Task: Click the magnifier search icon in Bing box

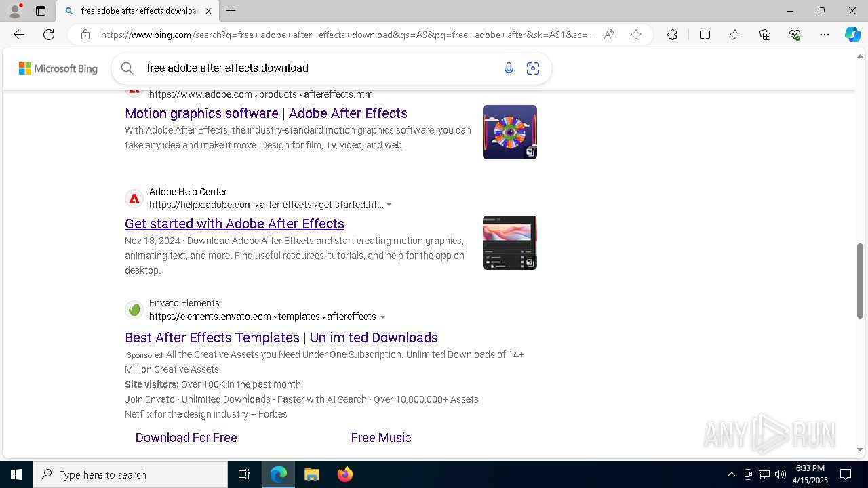Action: (127, 68)
